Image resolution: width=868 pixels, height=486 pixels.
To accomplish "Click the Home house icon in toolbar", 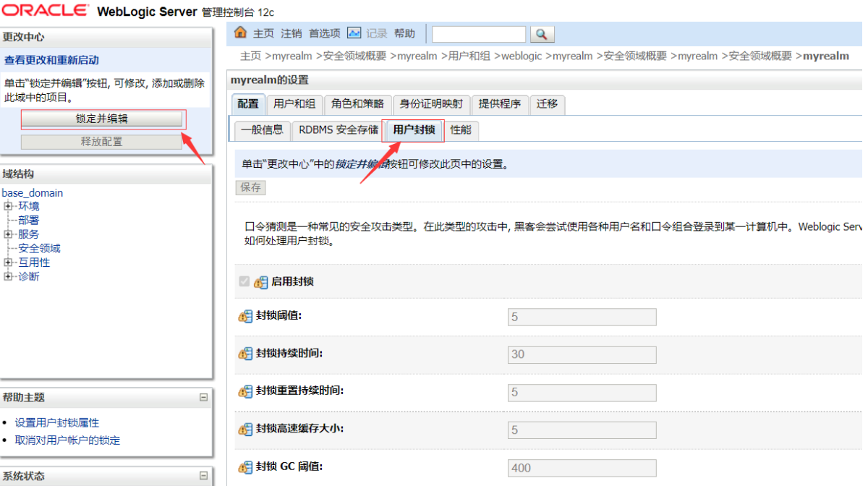I will [241, 33].
